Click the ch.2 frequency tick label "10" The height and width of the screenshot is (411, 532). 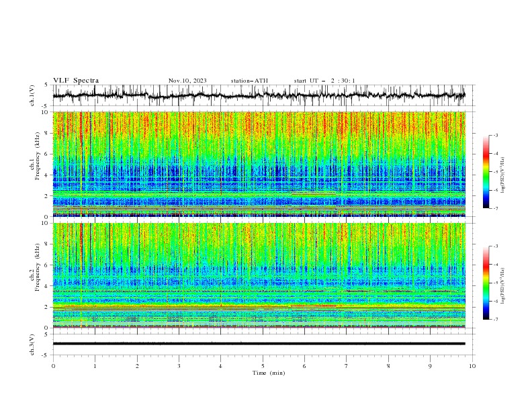[x=45, y=223]
